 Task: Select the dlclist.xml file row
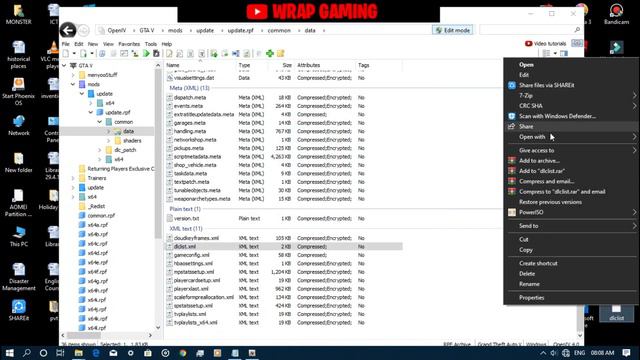(284, 247)
